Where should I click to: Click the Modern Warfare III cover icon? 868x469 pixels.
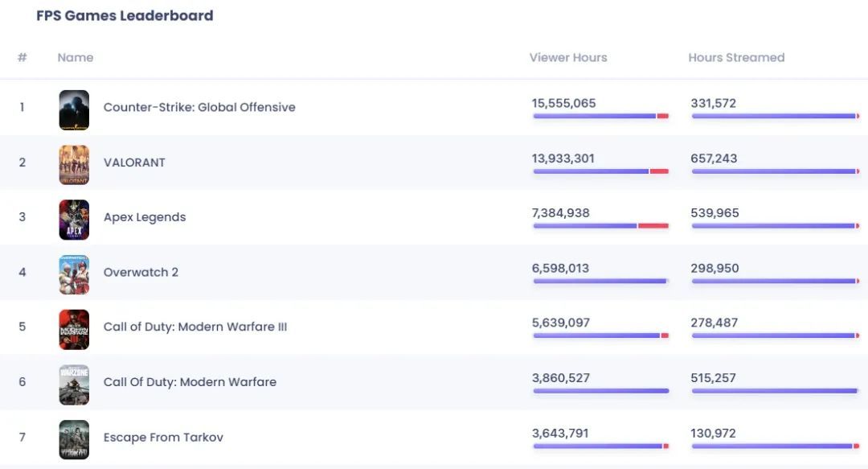click(74, 329)
